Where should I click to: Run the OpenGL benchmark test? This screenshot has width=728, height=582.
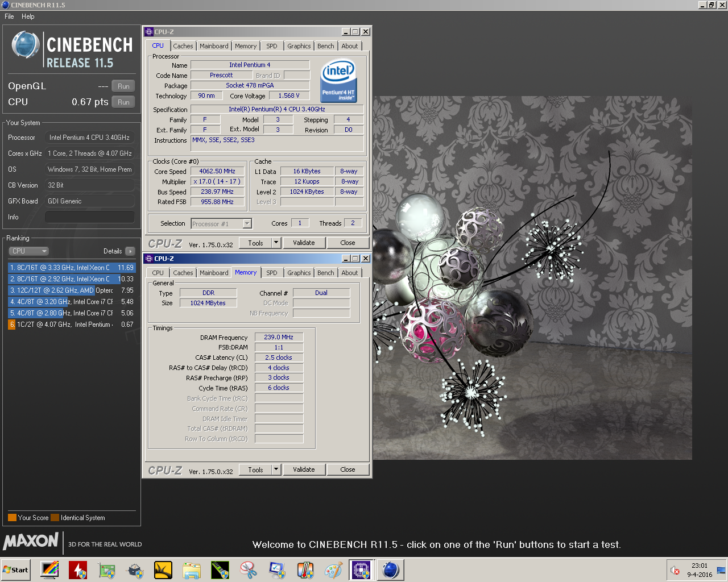(123, 86)
